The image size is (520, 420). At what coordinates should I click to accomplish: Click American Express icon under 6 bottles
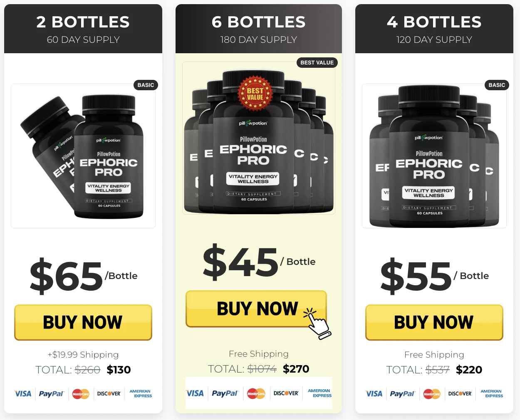coord(319,393)
